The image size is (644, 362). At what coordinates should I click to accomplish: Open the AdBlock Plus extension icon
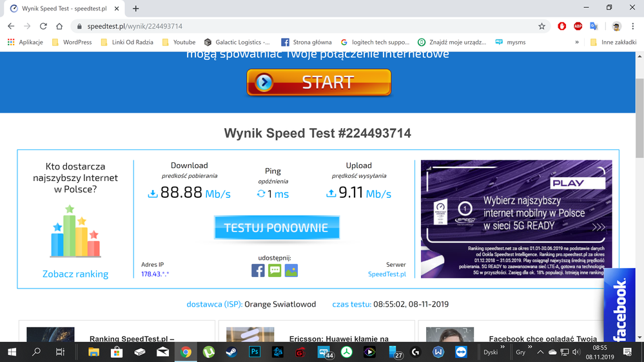click(x=578, y=26)
